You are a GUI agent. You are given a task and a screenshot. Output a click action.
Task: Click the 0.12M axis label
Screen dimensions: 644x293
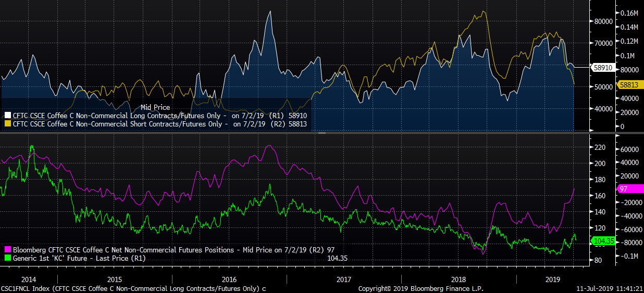coord(629,41)
